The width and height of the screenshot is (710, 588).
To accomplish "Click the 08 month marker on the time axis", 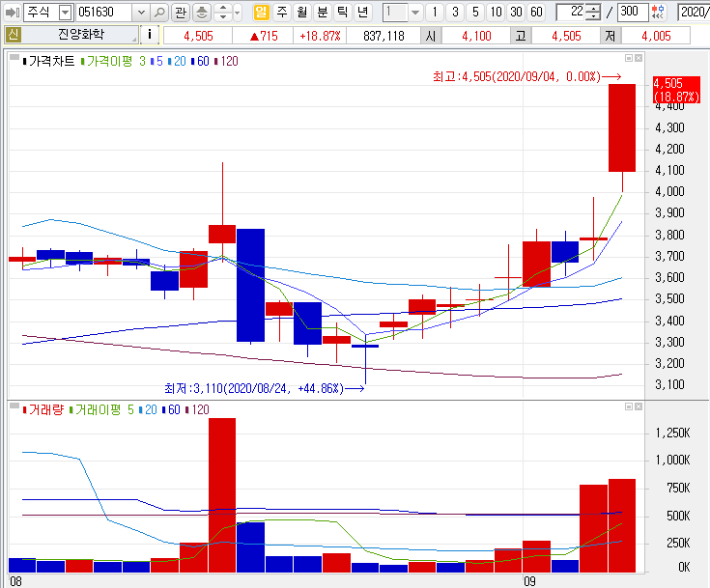I will (x=15, y=581).
